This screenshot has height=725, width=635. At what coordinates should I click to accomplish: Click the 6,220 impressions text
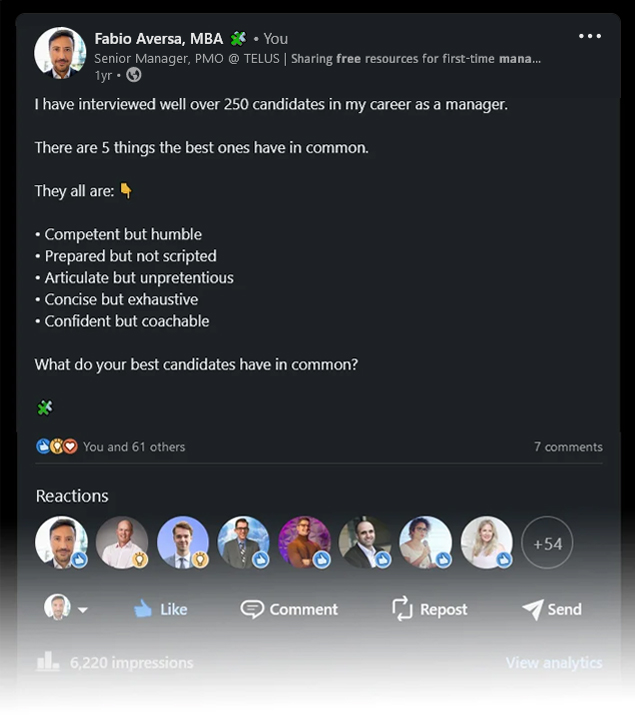(x=131, y=662)
